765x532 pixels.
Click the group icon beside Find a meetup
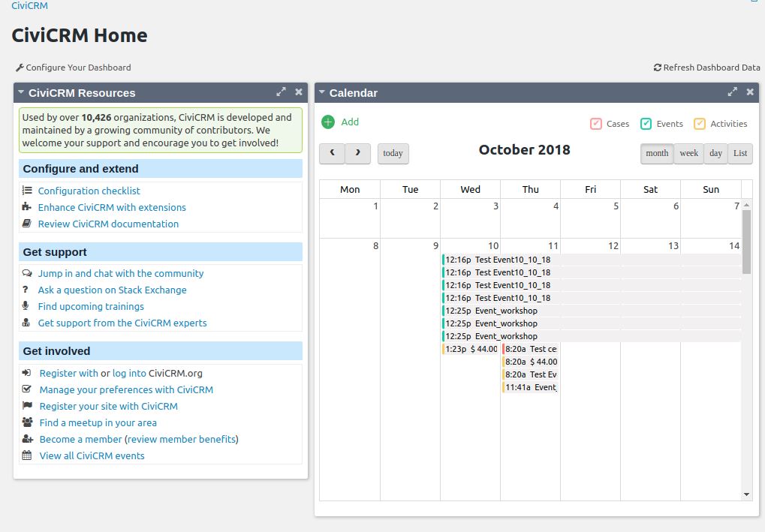tap(28, 422)
